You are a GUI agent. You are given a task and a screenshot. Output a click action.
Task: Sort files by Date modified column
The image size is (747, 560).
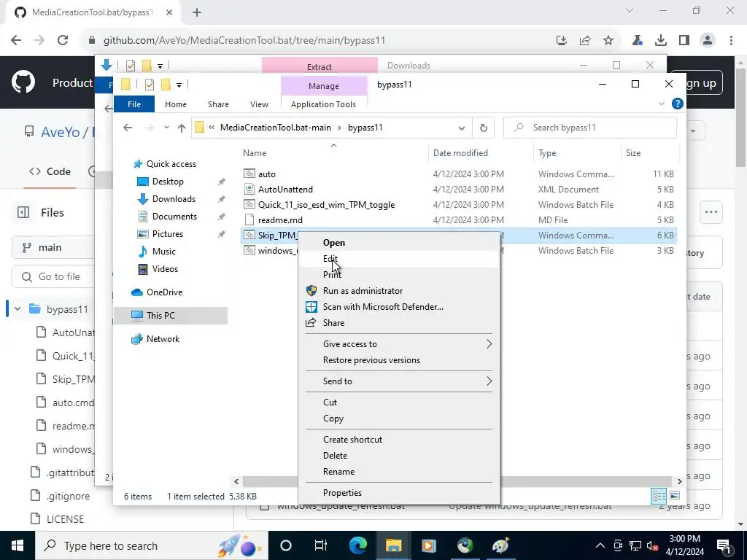pyautogui.click(x=460, y=153)
